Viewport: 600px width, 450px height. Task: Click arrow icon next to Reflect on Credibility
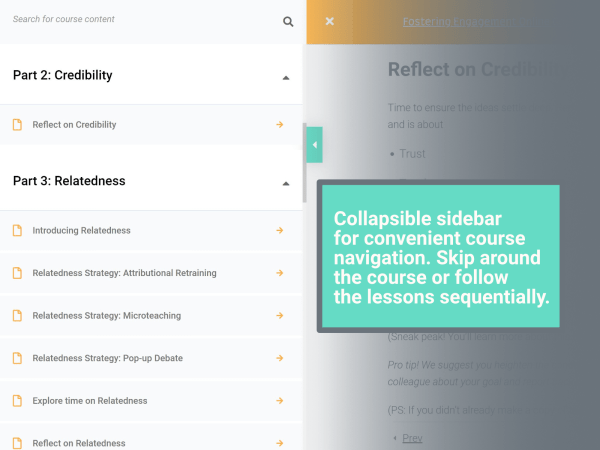(x=280, y=125)
